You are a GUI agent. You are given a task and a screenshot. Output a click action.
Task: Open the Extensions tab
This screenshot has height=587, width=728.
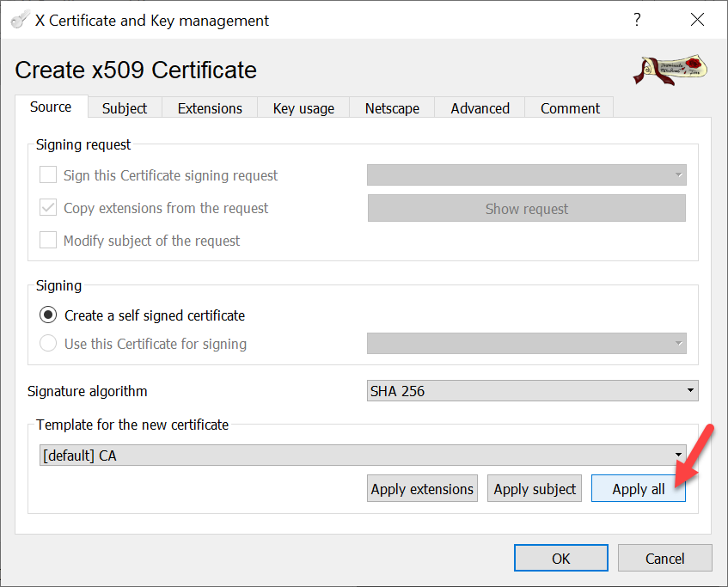click(210, 108)
